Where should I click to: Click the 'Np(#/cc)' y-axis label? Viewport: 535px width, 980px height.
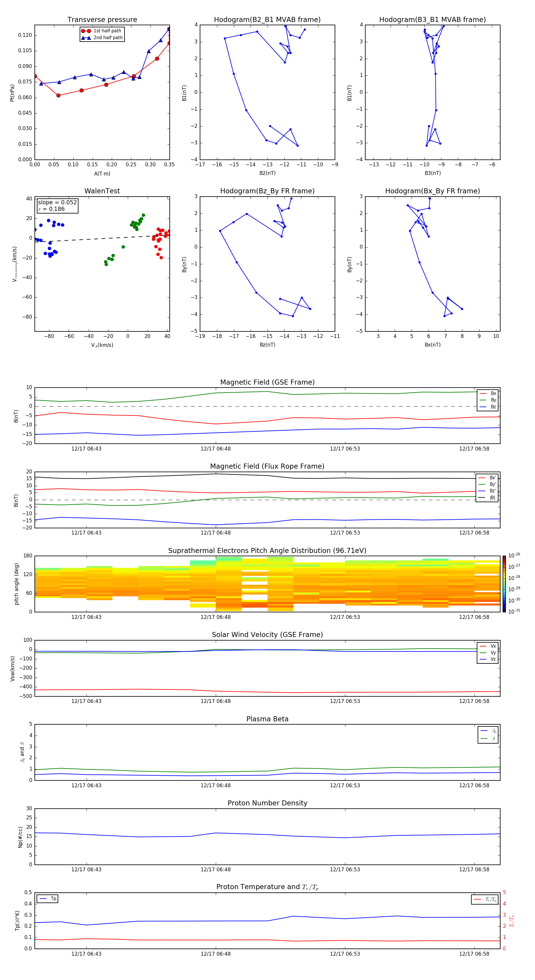tap(20, 837)
